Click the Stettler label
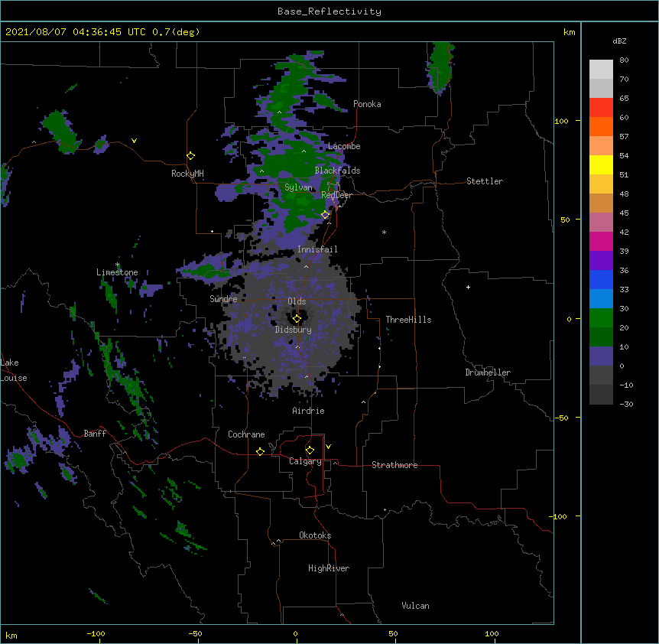 [x=485, y=181]
